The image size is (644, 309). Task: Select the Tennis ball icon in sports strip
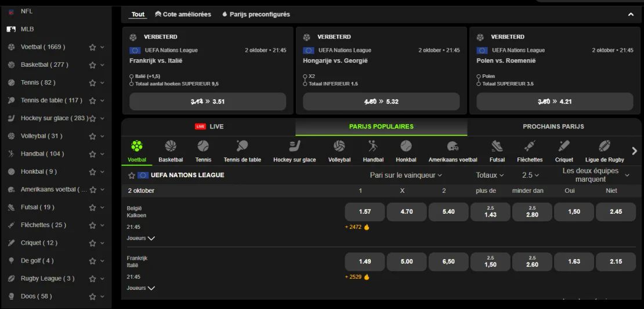[203, 146]
